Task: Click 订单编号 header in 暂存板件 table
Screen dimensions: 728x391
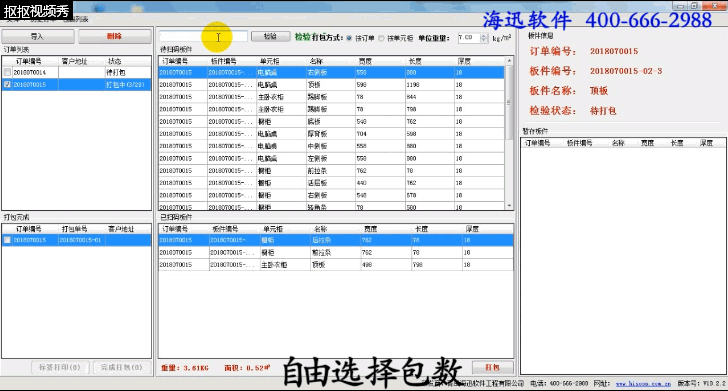Action: (x=538, y=143)
